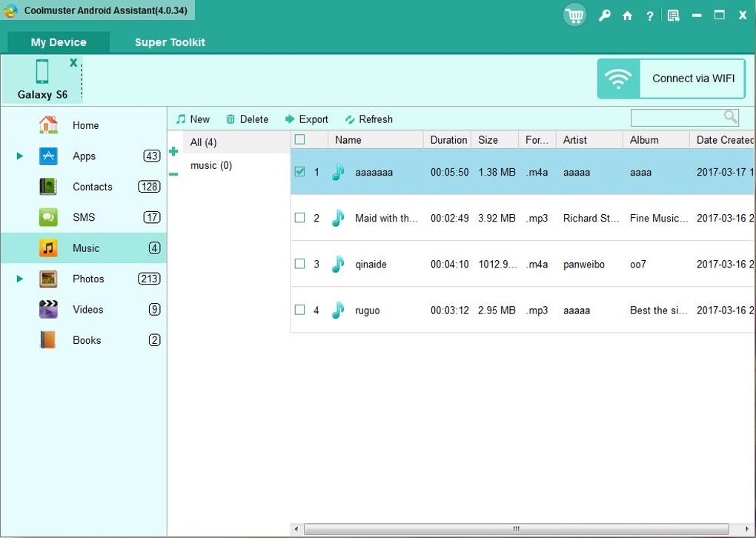Sort by the Size column header
756x538 pixels.
coord(494,140)
